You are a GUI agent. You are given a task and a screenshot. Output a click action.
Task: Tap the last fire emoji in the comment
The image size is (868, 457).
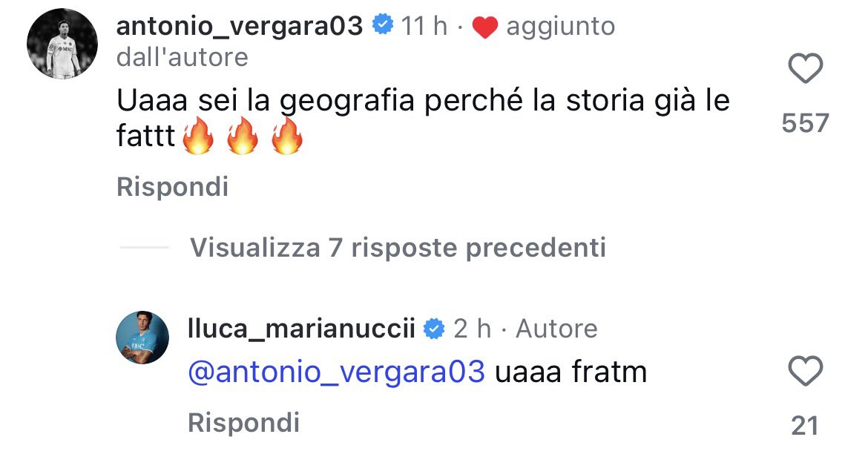[287, 138]
